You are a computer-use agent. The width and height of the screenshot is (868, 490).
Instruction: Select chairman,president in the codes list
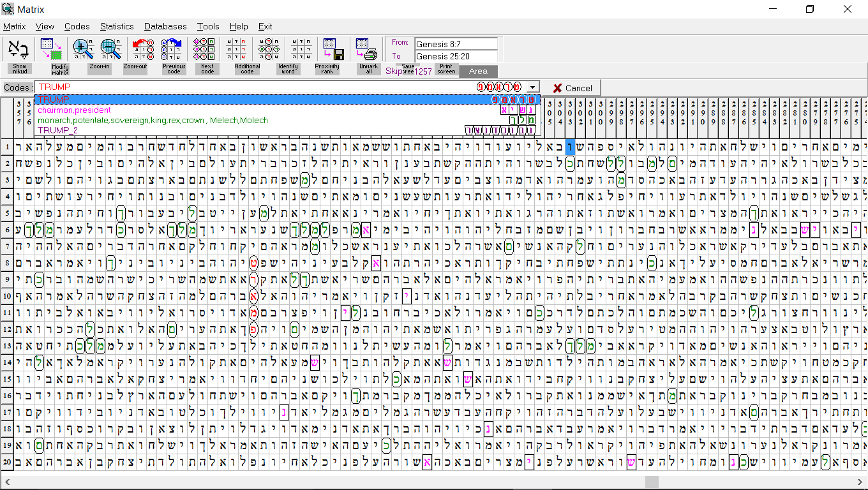click(287, 110)
